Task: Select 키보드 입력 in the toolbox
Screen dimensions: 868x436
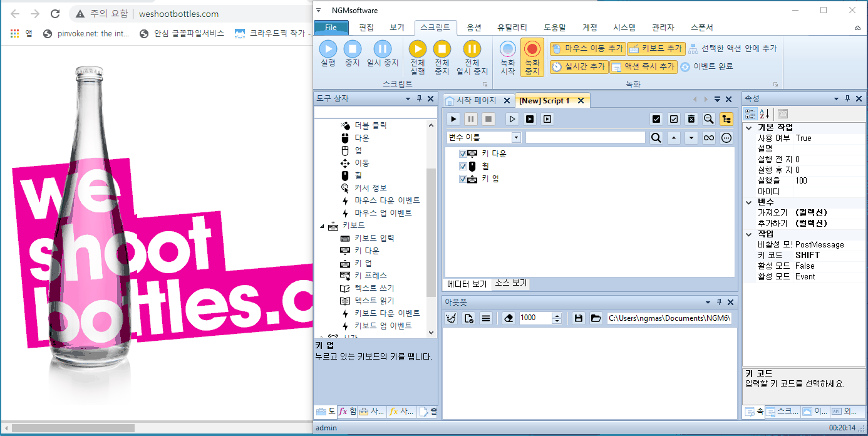Action: pyautogui.click(x=375, y=238)
